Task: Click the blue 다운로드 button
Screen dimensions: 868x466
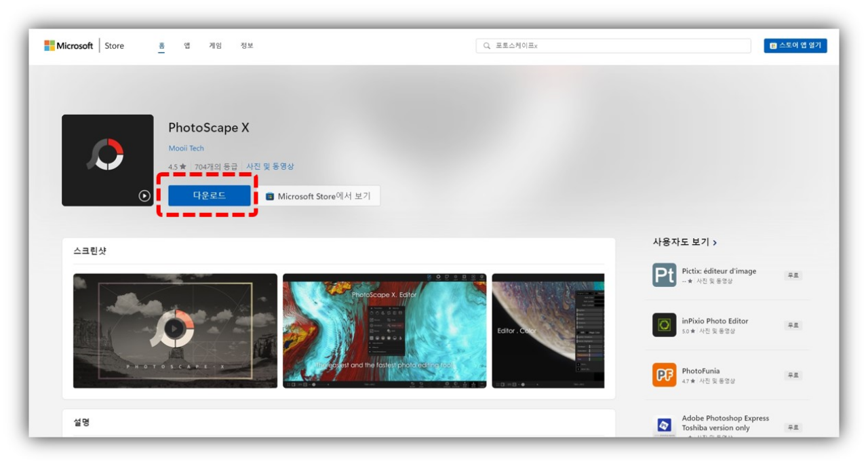Action: pos(210,195)
